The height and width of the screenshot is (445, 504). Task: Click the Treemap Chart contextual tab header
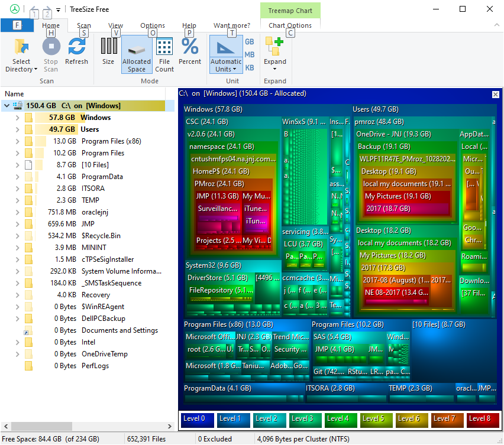pos(290,11)
